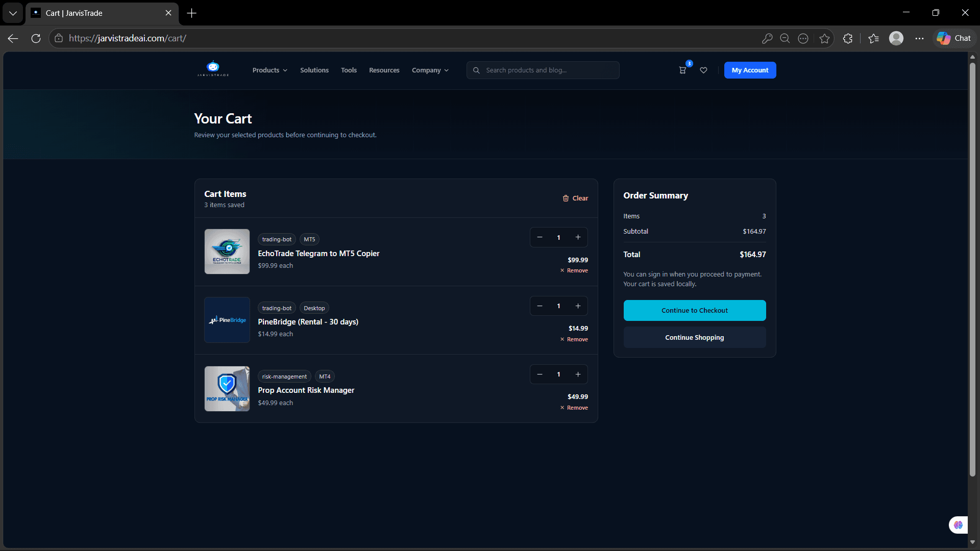The width and height of the screenshot is (980, 551).
Task: Click the MT4 tag
Action: coord(325,377)
